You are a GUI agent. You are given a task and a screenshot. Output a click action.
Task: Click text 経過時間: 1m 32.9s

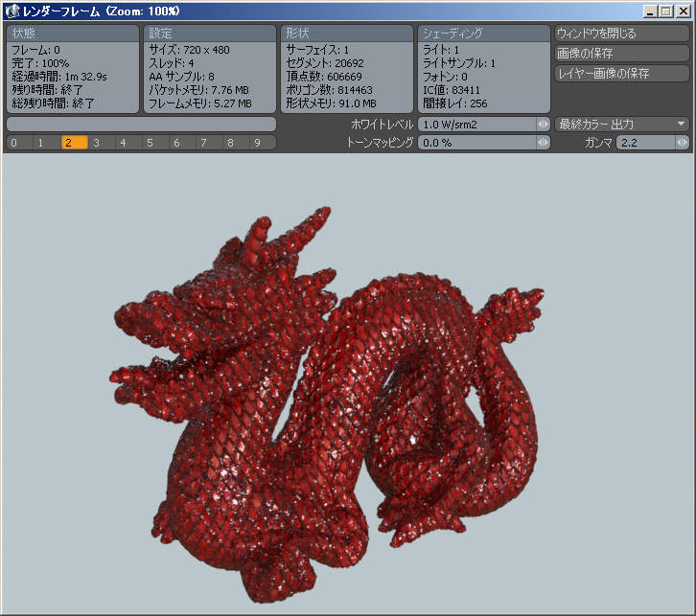(59, 77)
